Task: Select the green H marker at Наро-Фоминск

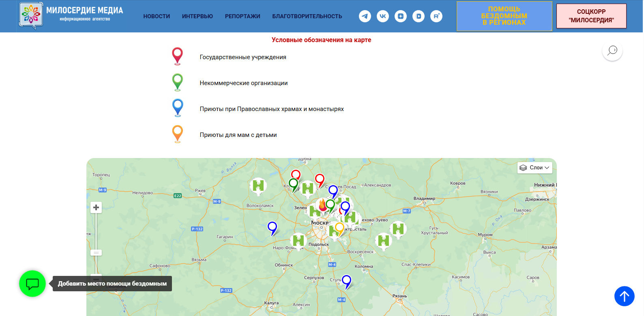Action: pos(298,241)
